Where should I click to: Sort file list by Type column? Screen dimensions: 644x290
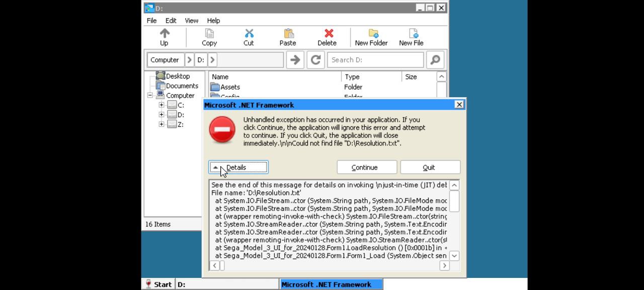[x=372, y=77]
